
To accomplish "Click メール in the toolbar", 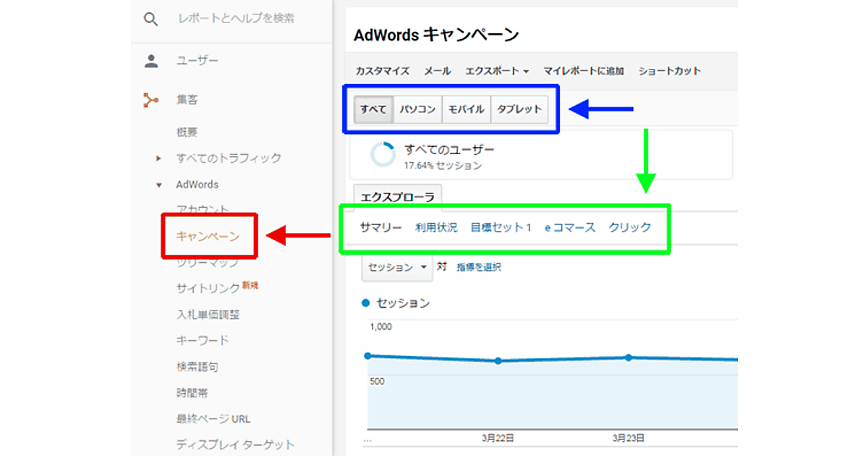I will (437, 71).
